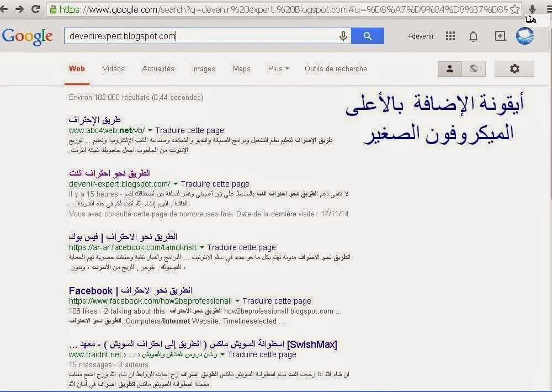Open Outils de recherche
The image size is (552, 392).
point(336,68)
